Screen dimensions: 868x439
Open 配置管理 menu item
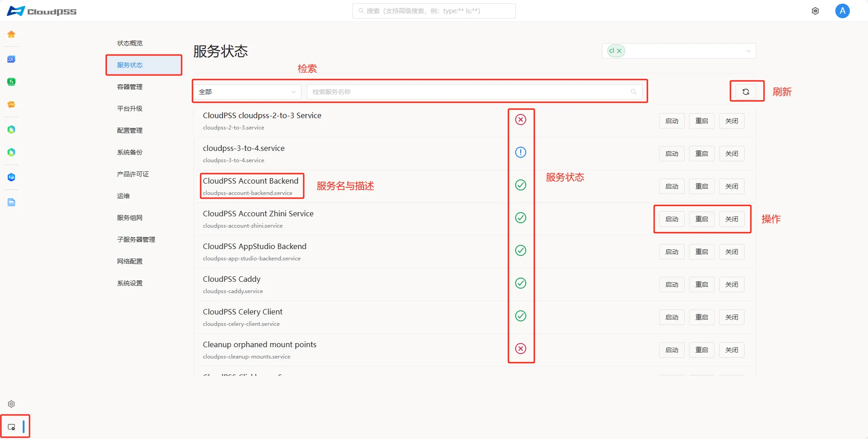click(x=130, y=130)
